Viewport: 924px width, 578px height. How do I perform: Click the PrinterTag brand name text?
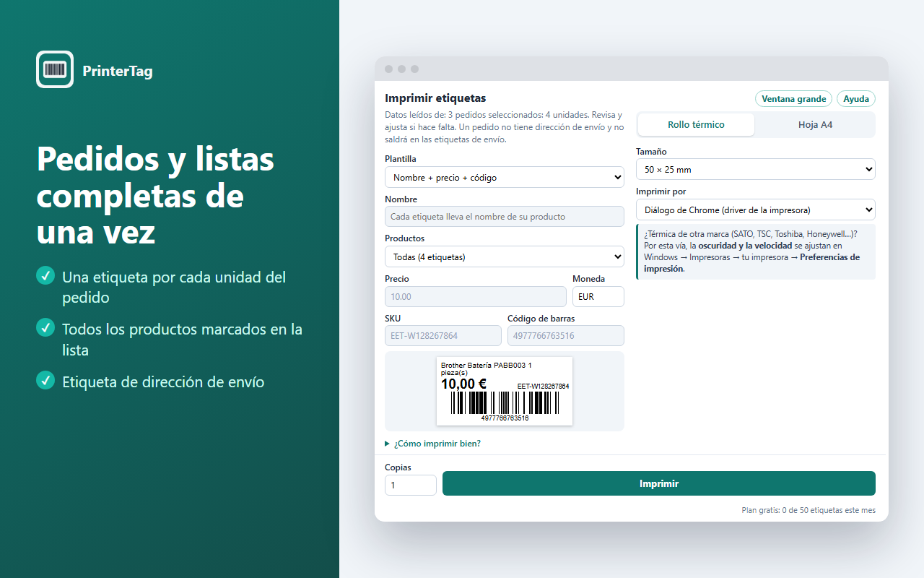click(118, 71)
